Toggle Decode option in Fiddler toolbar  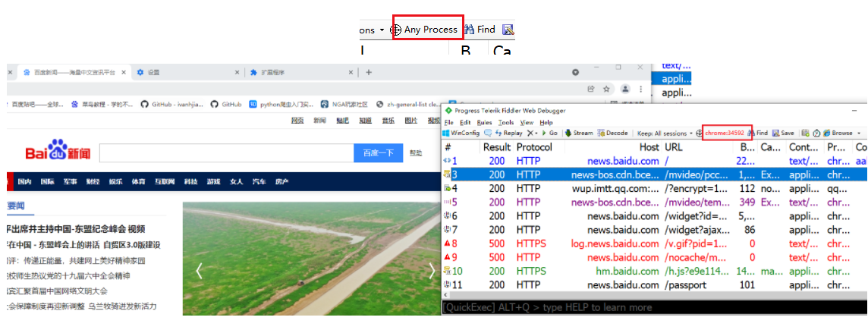(x=613, y=134)
